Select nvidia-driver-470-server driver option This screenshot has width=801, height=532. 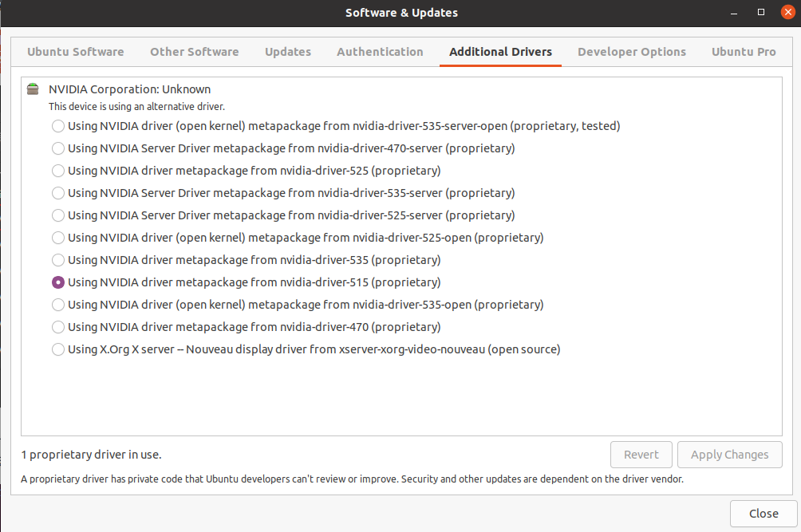coord(58,148)
